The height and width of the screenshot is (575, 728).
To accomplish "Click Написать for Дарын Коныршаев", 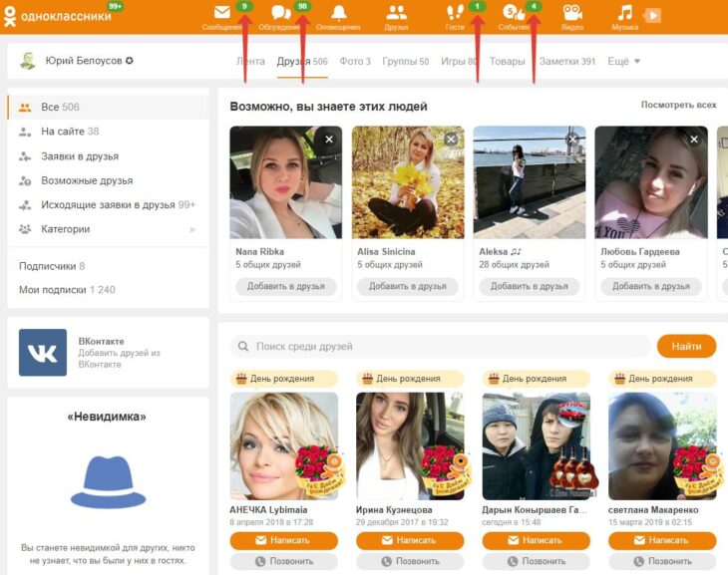I will (537, 540).
